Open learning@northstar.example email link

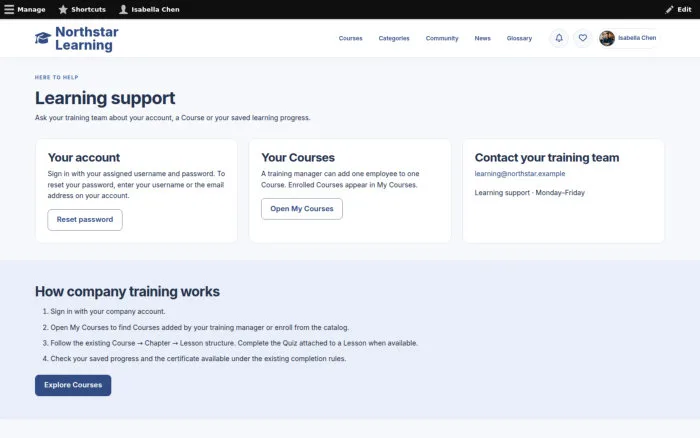[x=520, y=174]
